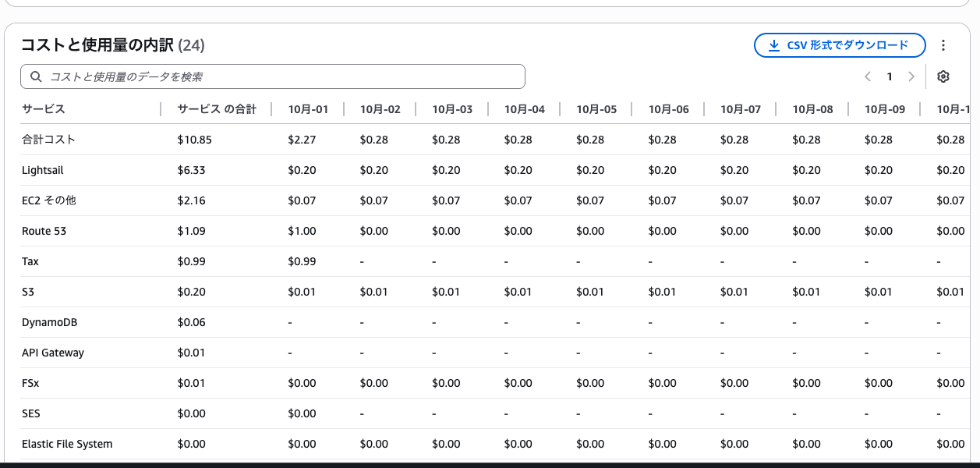Select page number 1
The image size is (980, 468).
(x=889, y=76)
